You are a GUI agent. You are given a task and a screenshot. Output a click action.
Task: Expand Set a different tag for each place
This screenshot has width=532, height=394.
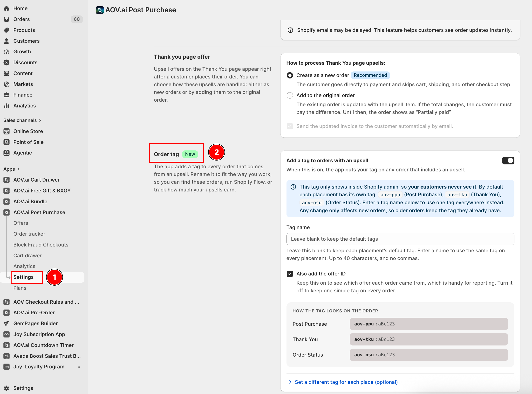pyautogui.click(x=343, y=382)
